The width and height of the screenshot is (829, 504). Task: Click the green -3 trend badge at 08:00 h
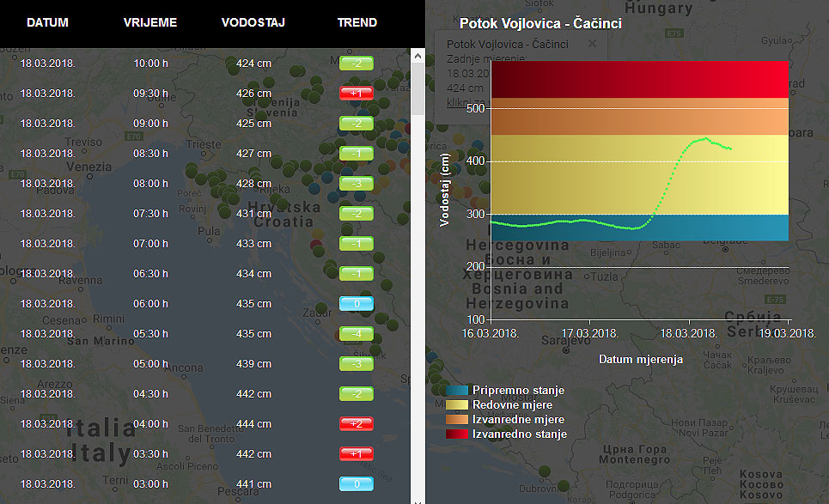point(357,184)
